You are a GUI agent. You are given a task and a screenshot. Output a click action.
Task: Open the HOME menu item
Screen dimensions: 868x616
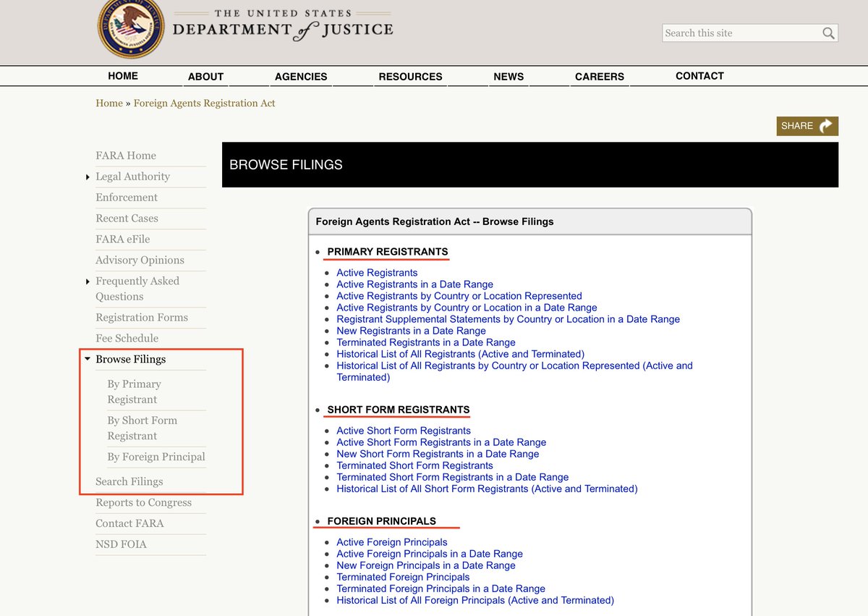click(123, 76)
